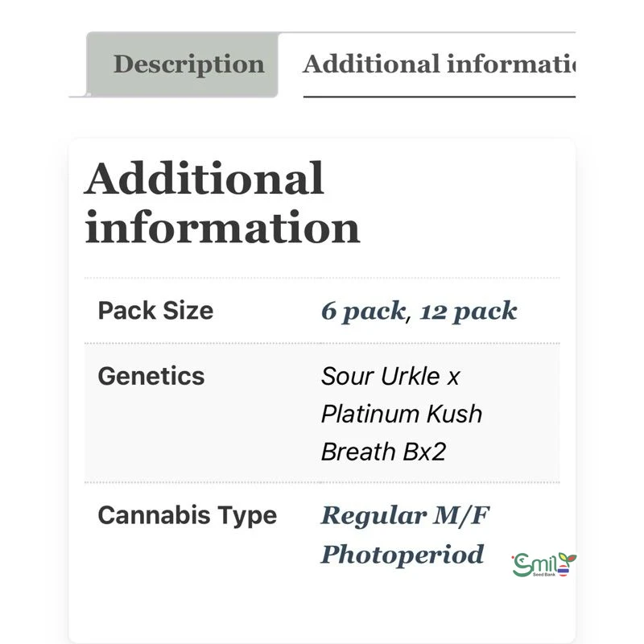Click the sprout leaves on the logo
The height and width of the screenshot is (644, 644).
(568, 557)
